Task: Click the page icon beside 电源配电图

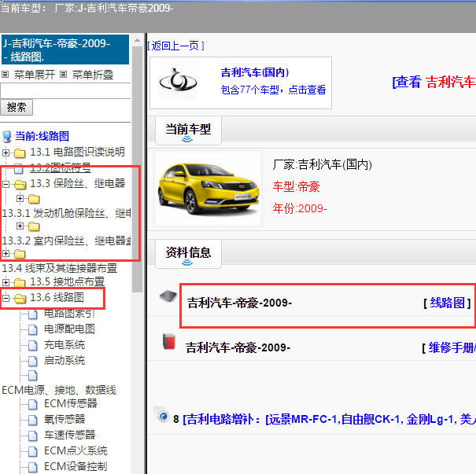Action: (33, 329)
